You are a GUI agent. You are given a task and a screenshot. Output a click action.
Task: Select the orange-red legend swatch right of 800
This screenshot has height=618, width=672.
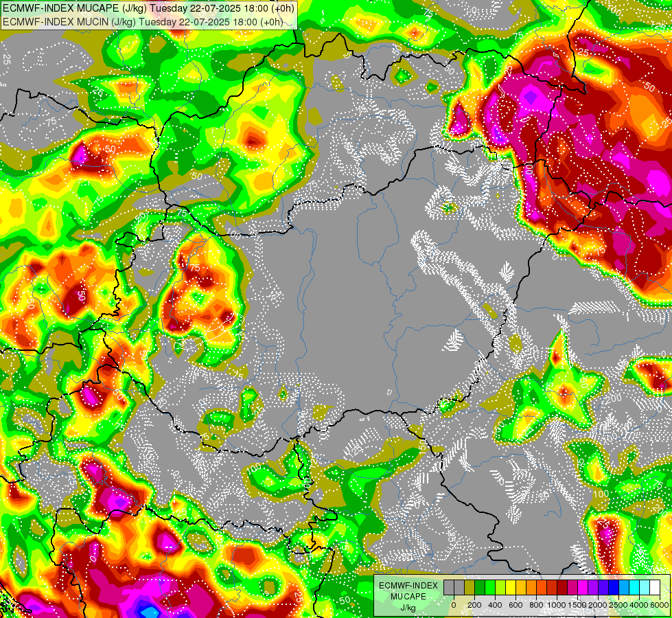542,587
